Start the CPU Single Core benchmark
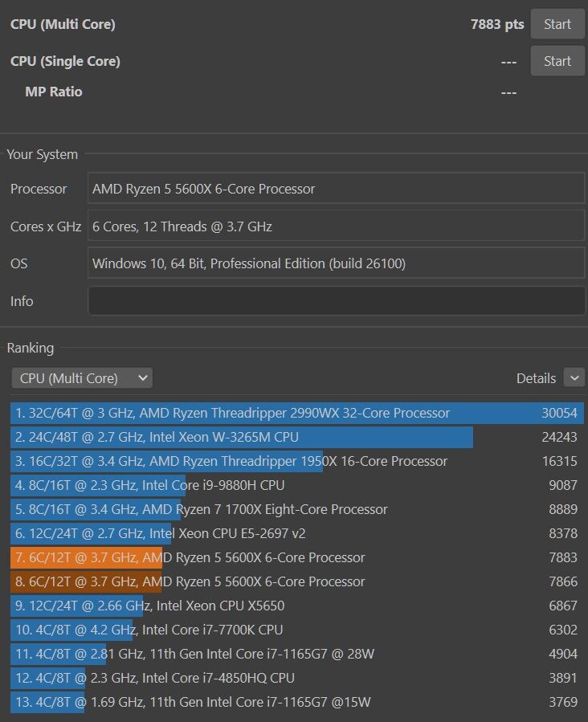This screenshot has width=588, height=722. pos(557,61)
